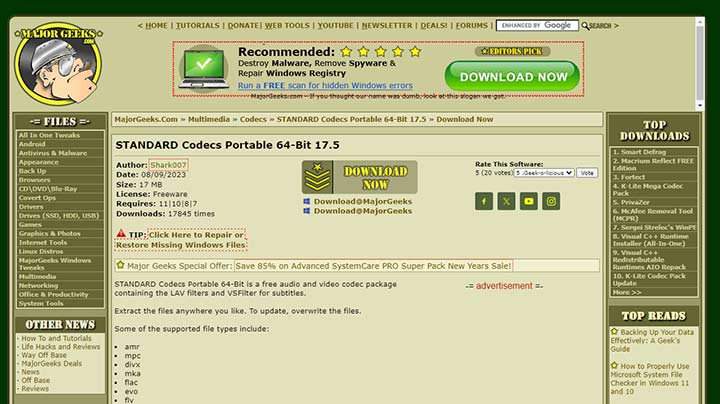Click the first Download@MajorGeeks link
Image resolution: width=720 pixels, height=404 pixels.
(363, 201)
